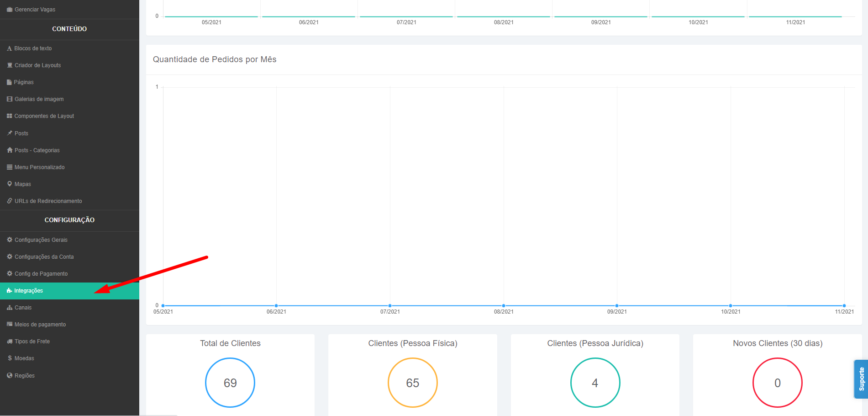
Task: Click the Integrações puzzle icon
Action: click(x=10, y=291)
